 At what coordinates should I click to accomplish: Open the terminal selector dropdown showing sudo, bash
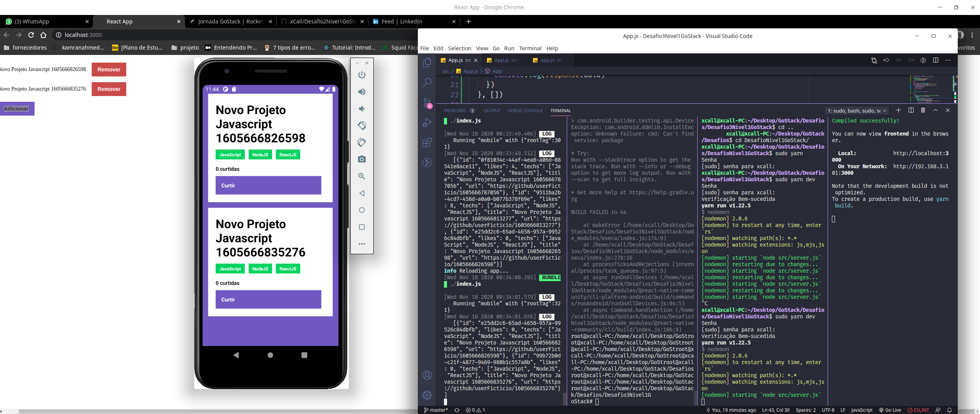coord(857,110)
